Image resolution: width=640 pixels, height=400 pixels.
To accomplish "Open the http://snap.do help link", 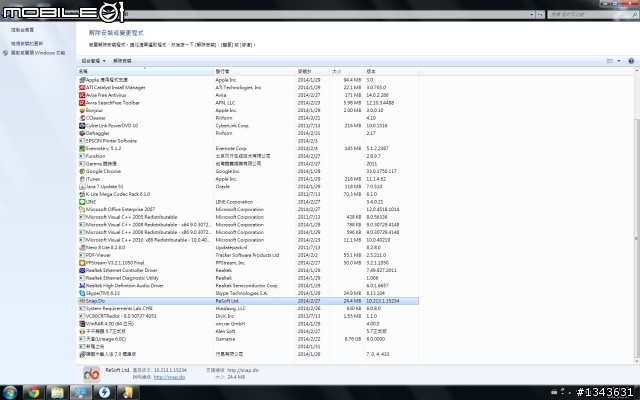I will [x=169, y=377].
